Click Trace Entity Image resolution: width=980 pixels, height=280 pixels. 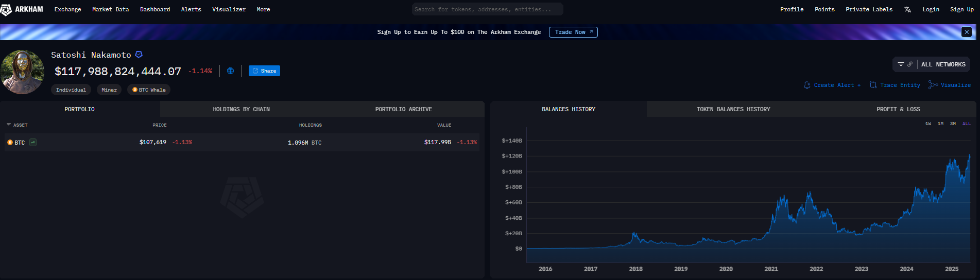point(895,85)
